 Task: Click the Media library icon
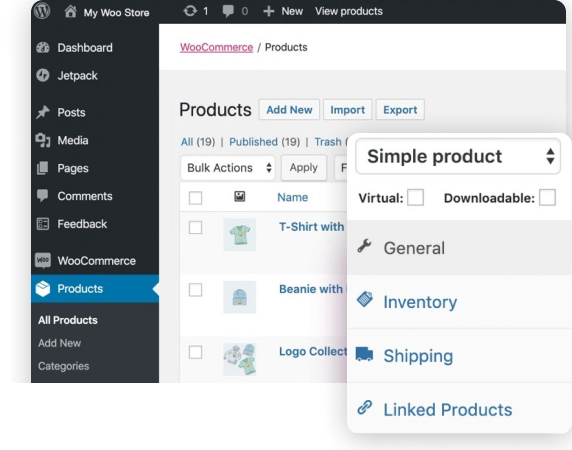tap(43, 140)
